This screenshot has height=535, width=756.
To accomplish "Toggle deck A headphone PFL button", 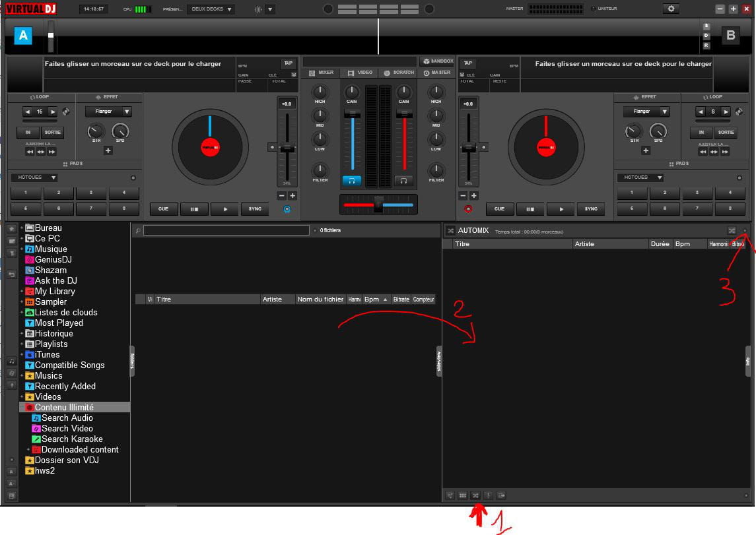I will pos(351,181).
